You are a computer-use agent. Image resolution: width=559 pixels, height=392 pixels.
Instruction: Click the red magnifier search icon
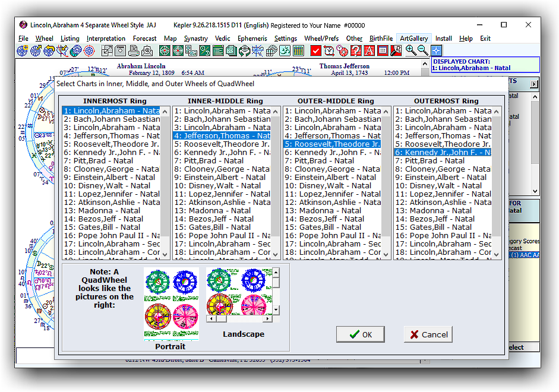pos(396,51)
